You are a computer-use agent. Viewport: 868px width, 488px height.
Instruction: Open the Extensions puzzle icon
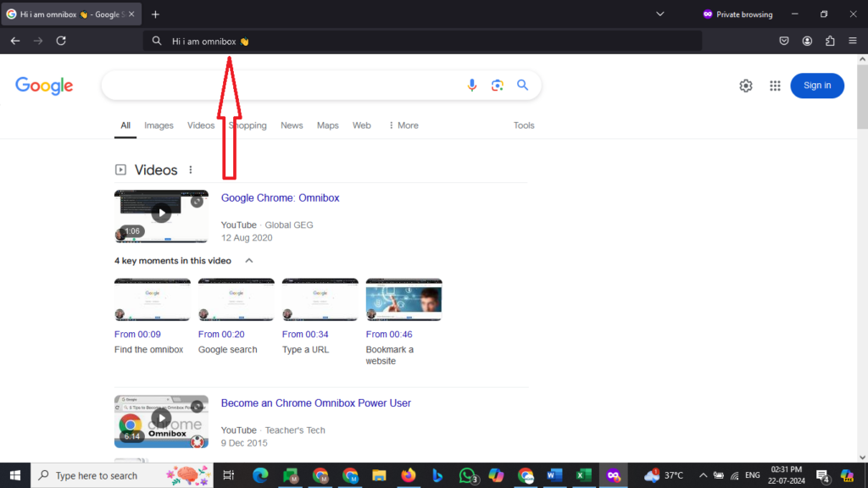pyautogui.click(x=830, y=41)
